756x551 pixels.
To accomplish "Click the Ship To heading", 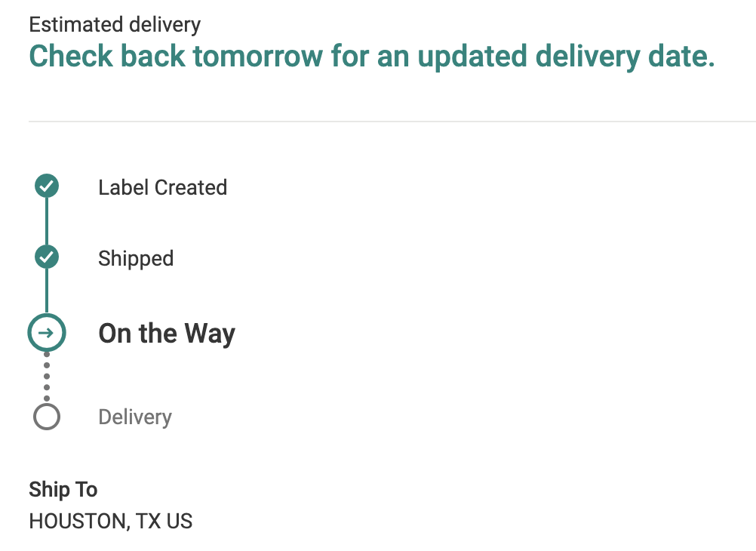I will click(x=63, y=489).
